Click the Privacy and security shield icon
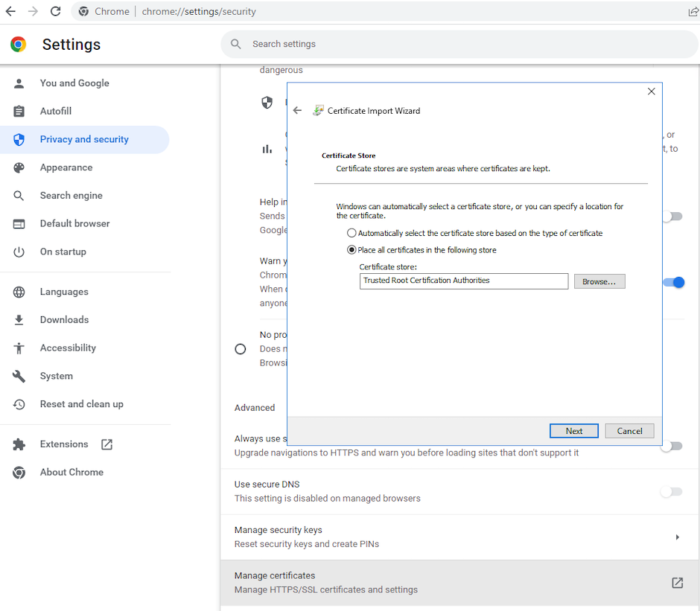Screen dimensions: 700x611 pyautogui.click(x=19, y=140)
